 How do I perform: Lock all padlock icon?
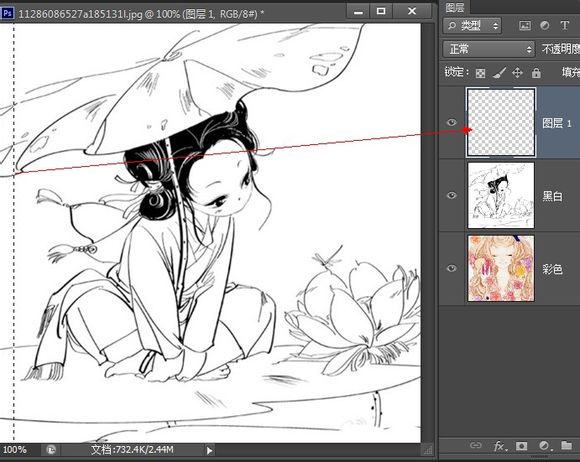coord(536,73)
